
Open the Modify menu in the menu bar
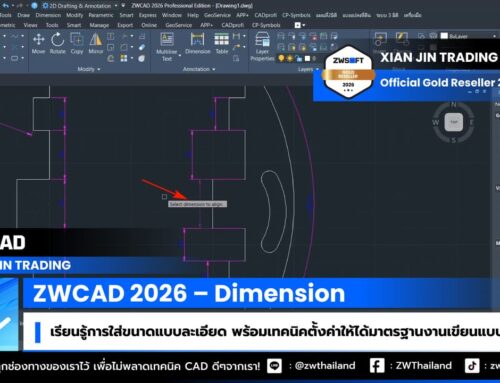coord(74,15)
